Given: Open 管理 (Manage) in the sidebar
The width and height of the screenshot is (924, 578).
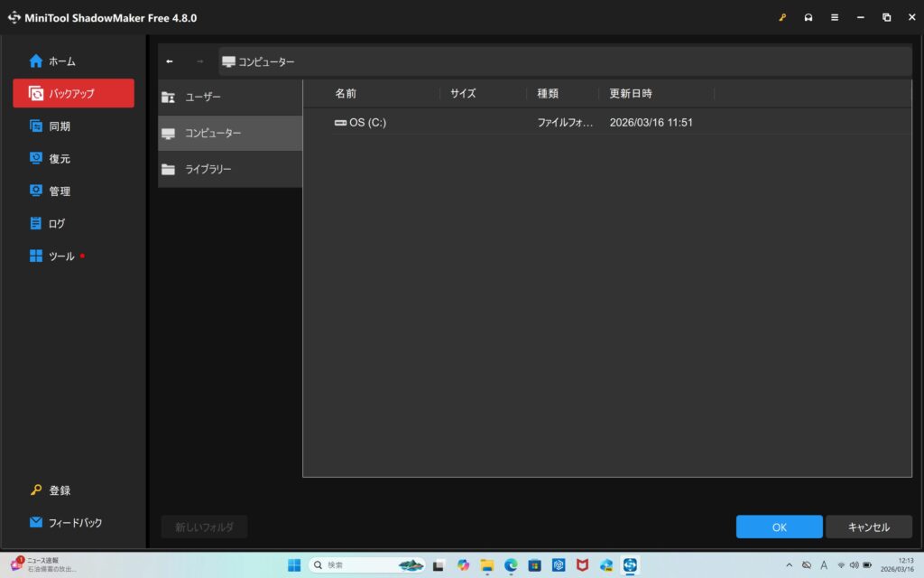Looking at the screenshot, I should point(60,191).
